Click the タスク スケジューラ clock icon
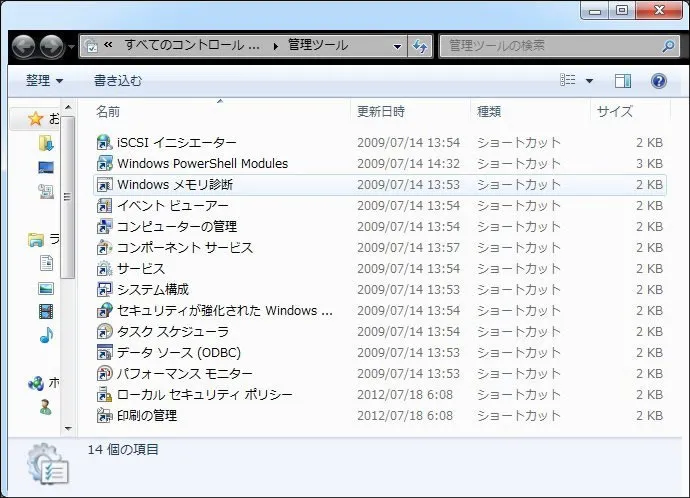The height and width of the screenshot is (498, 690). click(104, 332)
